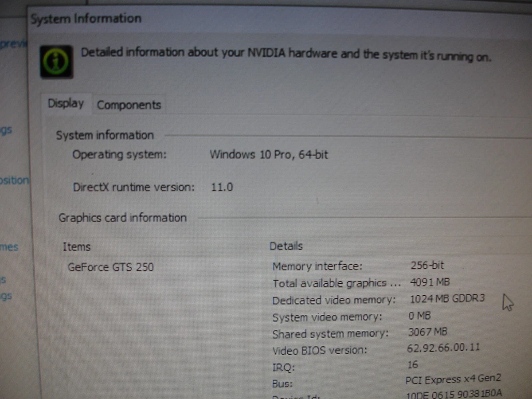Click the '3067 MB' value
532x399 pixels.
(427, 332)
